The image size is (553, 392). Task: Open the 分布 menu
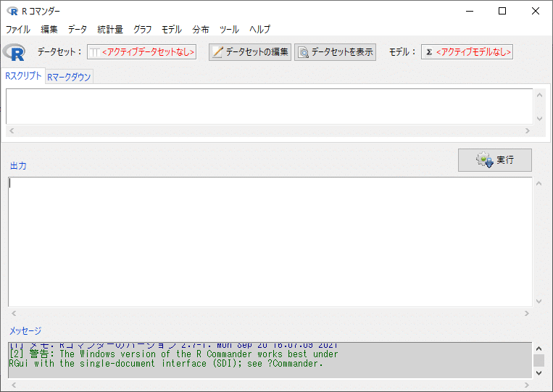coord(201,29)
